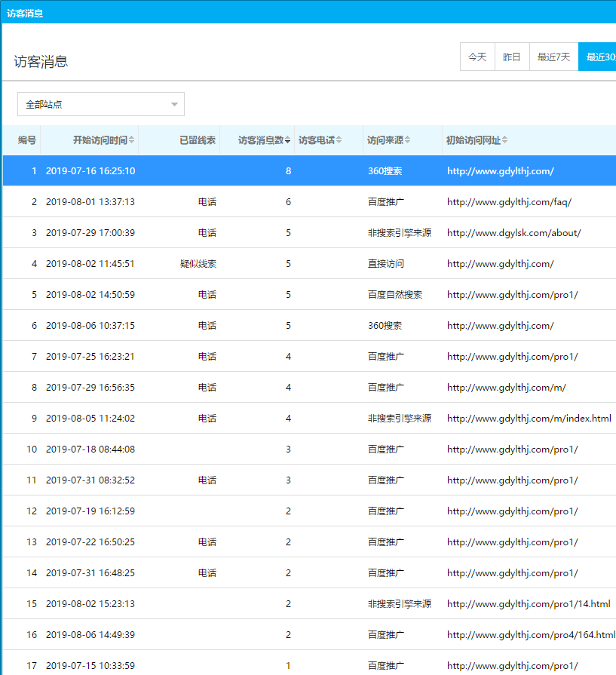This screenshot has height=675, width=616.
Task: Select the 最近30天 time range tab
Action: pyautogui.click(x=599, y=57)
